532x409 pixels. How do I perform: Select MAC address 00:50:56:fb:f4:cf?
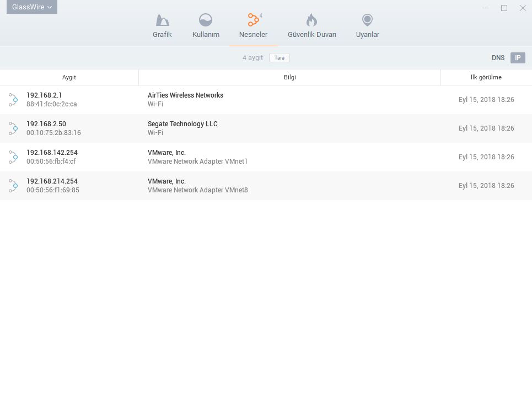(x=51, y=162)
